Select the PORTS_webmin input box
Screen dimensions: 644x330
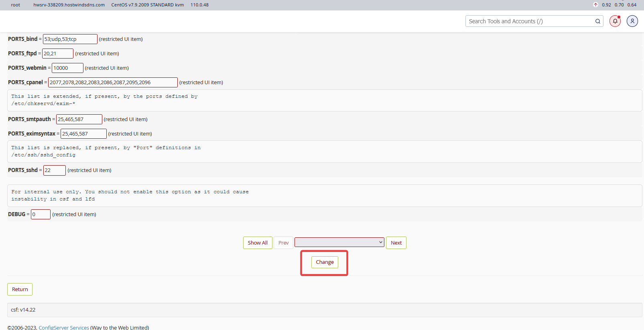coord(67,68)
